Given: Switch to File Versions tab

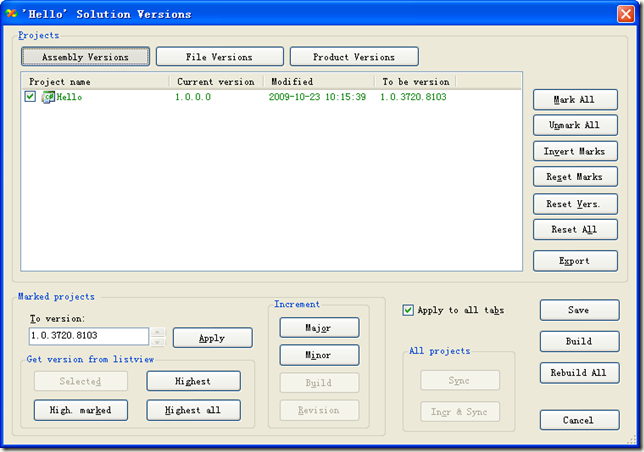Looking at the screenshot, I should point(219,57).
